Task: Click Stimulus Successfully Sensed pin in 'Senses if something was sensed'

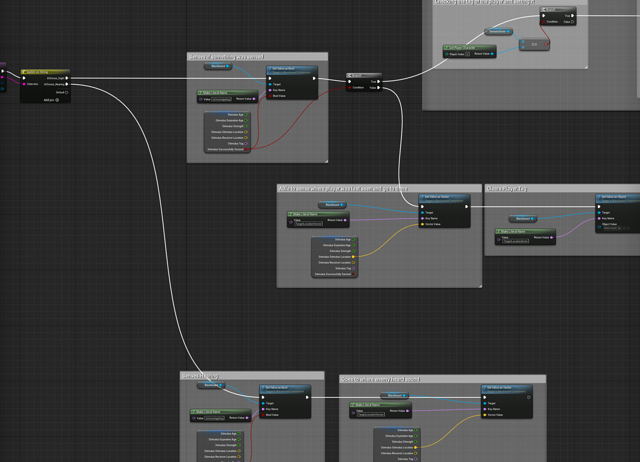Action: coord(246,149)
